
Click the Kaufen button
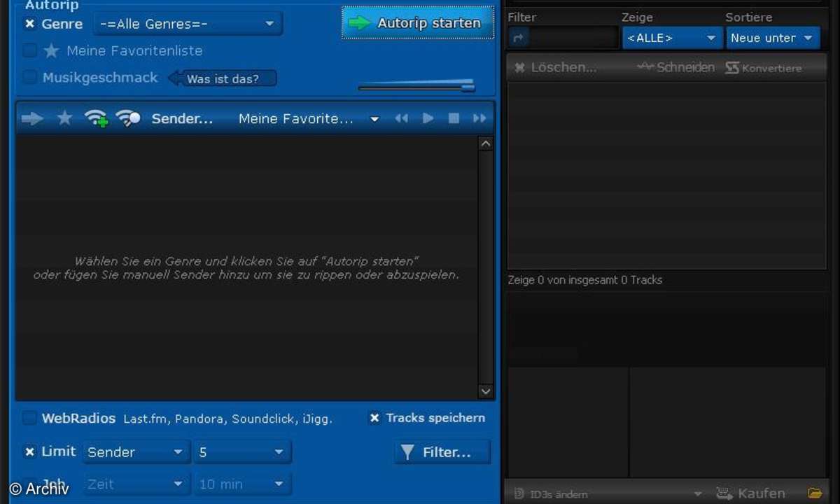pos(750,493)
